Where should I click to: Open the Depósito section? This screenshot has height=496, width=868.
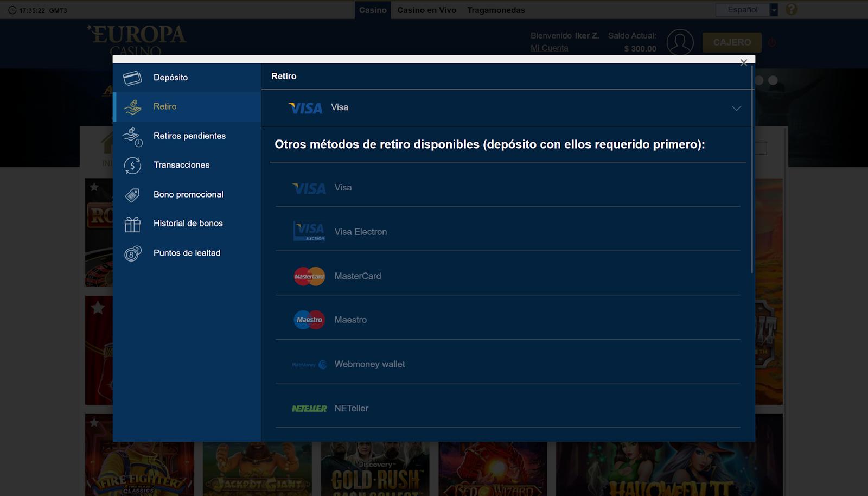click(x=187, y=78)
